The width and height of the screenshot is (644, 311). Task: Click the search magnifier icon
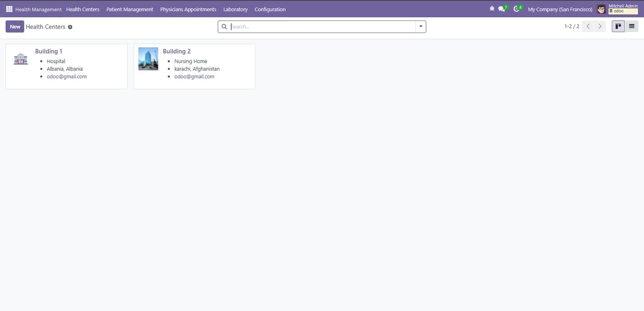pos(224,27)
